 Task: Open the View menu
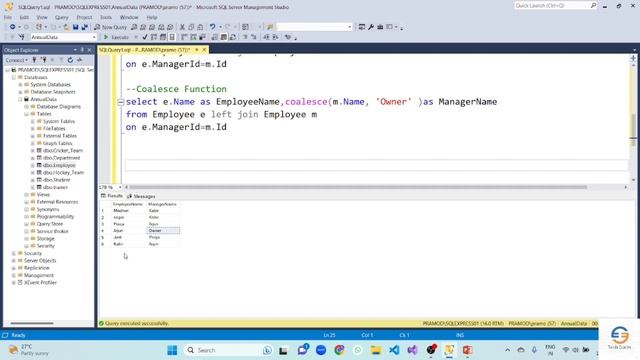[x=42, y=17]
